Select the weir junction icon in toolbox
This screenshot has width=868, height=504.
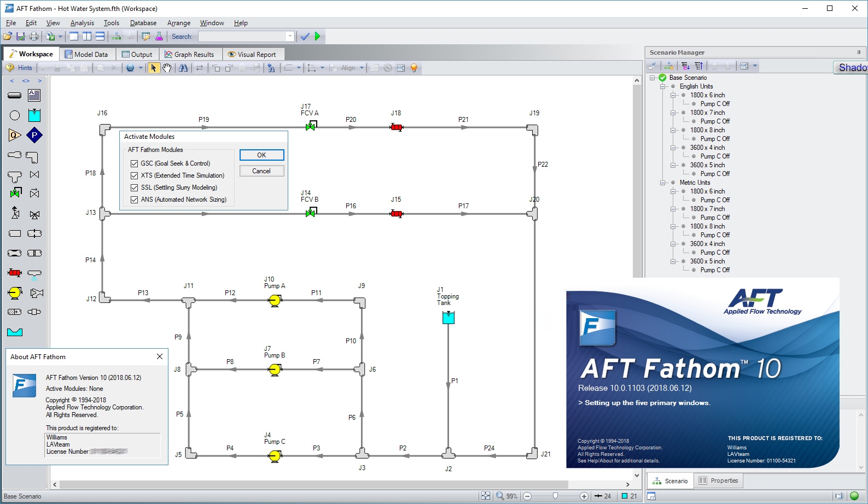click(15, 332)
